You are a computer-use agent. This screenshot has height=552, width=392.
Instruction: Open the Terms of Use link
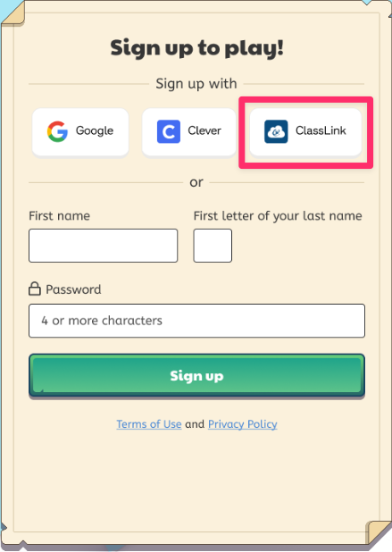[149, 424]
